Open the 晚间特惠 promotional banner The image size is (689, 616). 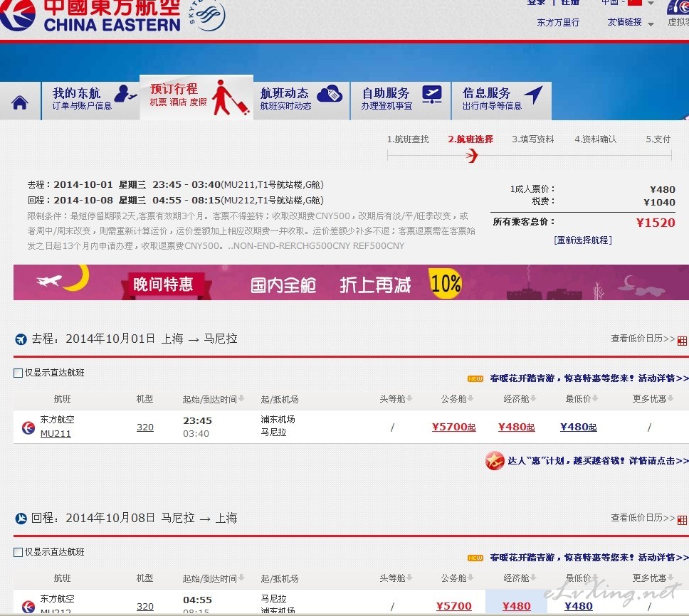[x=351, y=282]
